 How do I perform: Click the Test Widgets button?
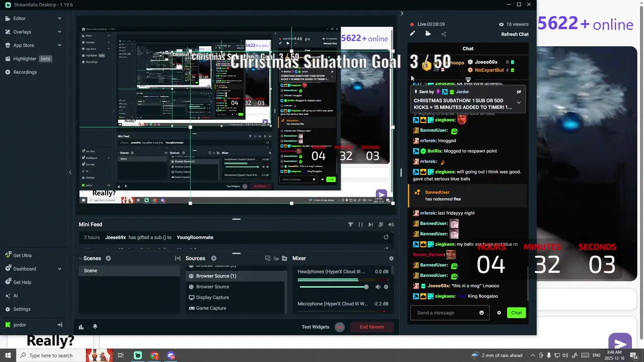click(315, 327)
